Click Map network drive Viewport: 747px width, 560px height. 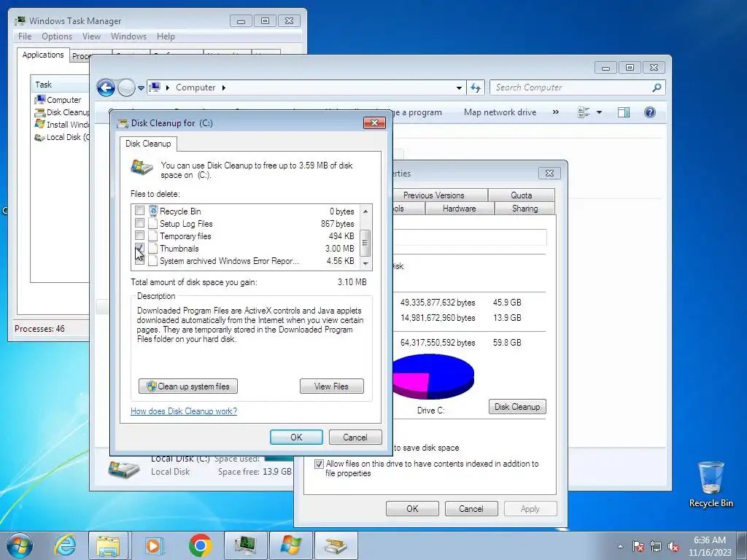point(500,112)
